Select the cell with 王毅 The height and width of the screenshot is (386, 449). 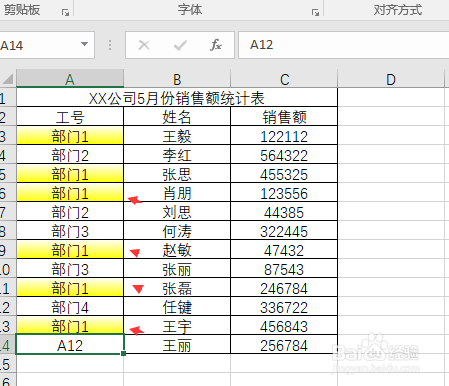click(177, 136)
